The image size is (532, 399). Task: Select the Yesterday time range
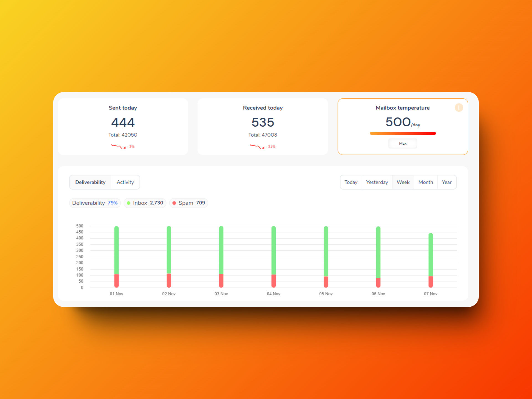377,182
